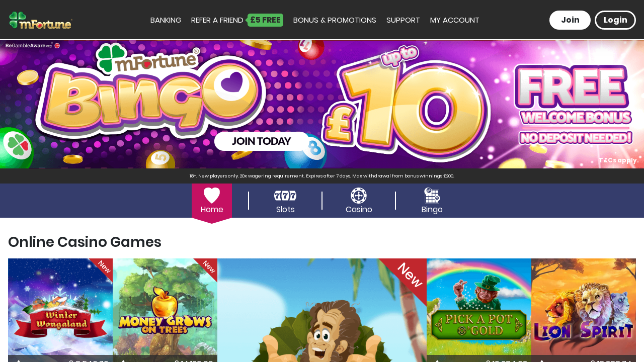Screen dimensions: 644x362
Task: Open the Winter Wongaland game
Action: (x=60, y=310)
